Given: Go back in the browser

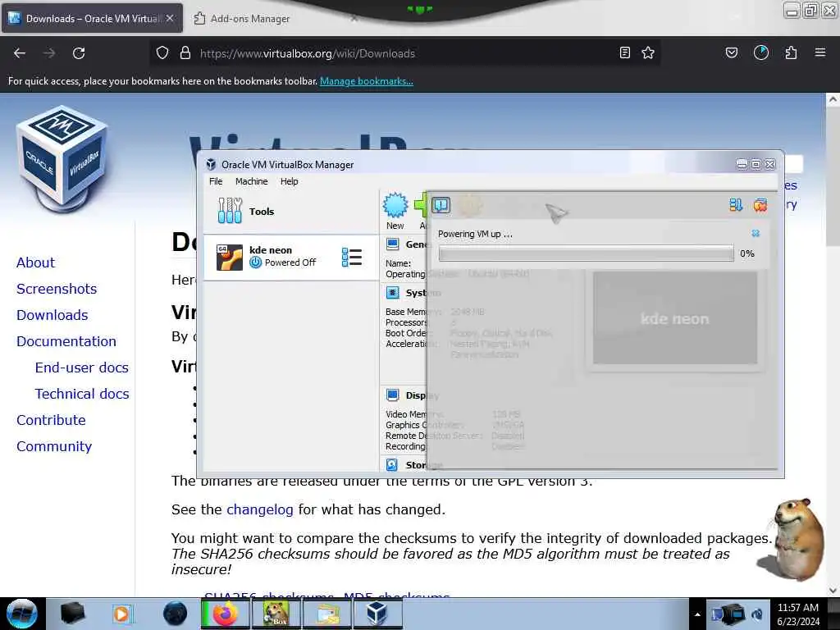Looking at the screenshot, I should pyautogui.click(x=20, y=53).
